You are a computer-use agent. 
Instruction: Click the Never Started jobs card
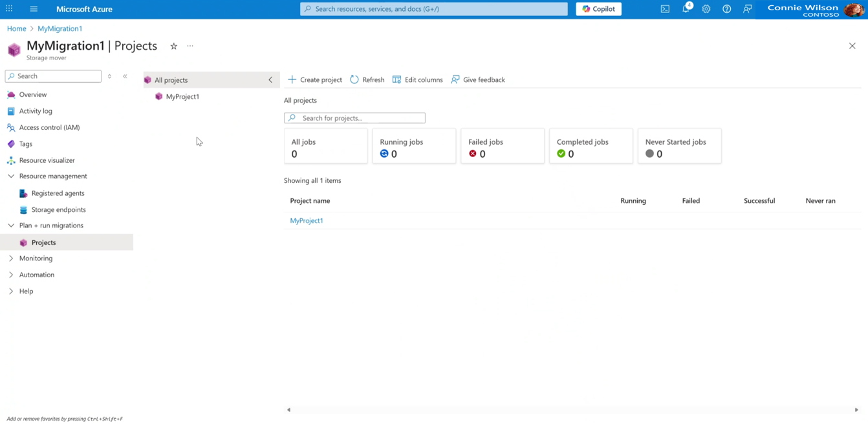(x=679, y=146)
